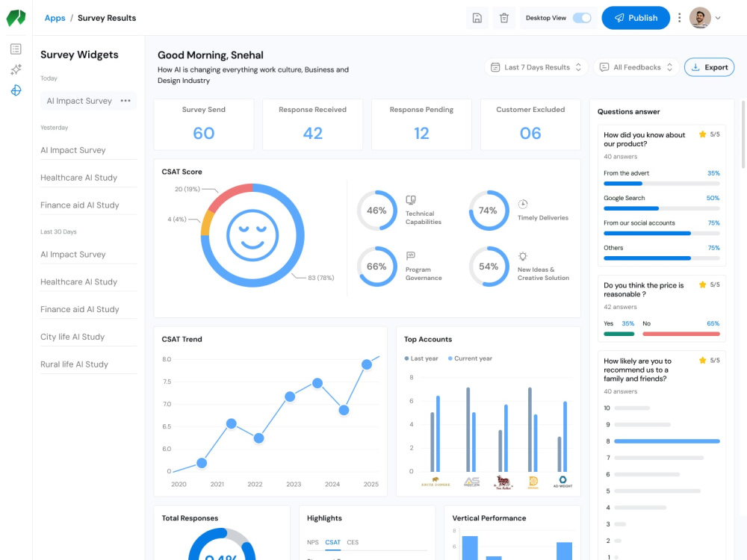Screen dimensions: 747x560
Task: Click the AD-Weight account logo
Action: [x=562, y=482]
